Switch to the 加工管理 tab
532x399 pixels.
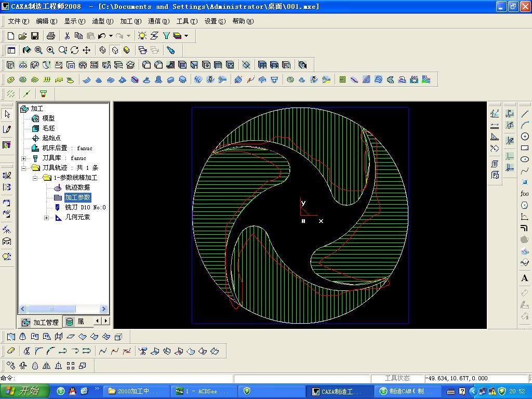pyautogui.click(x=41, y=322)
